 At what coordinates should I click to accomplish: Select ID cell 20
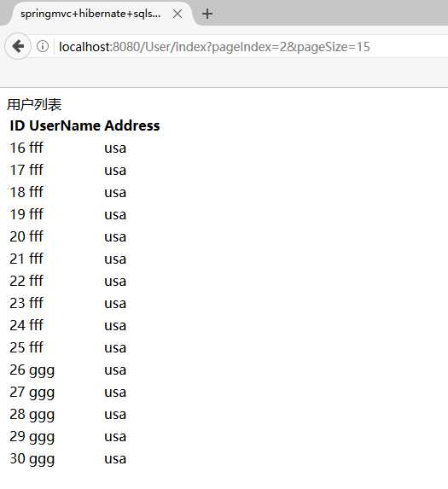click(x=17, y=236)
